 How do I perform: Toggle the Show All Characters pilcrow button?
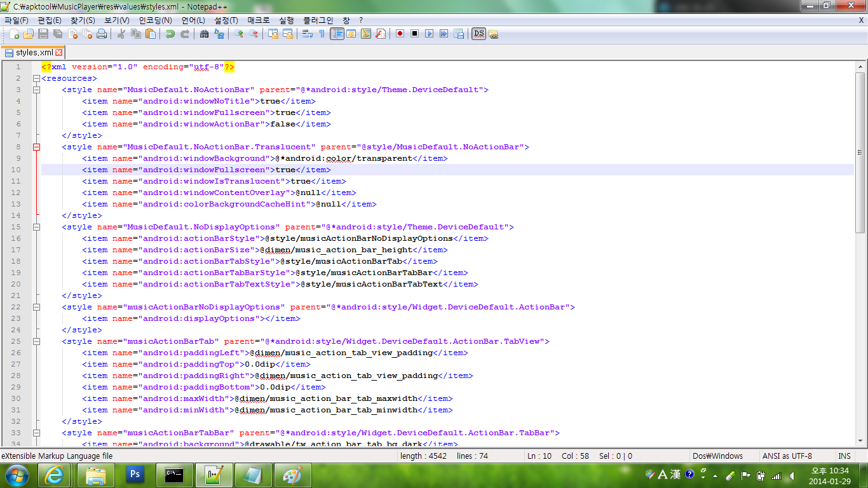click(322, 34)
